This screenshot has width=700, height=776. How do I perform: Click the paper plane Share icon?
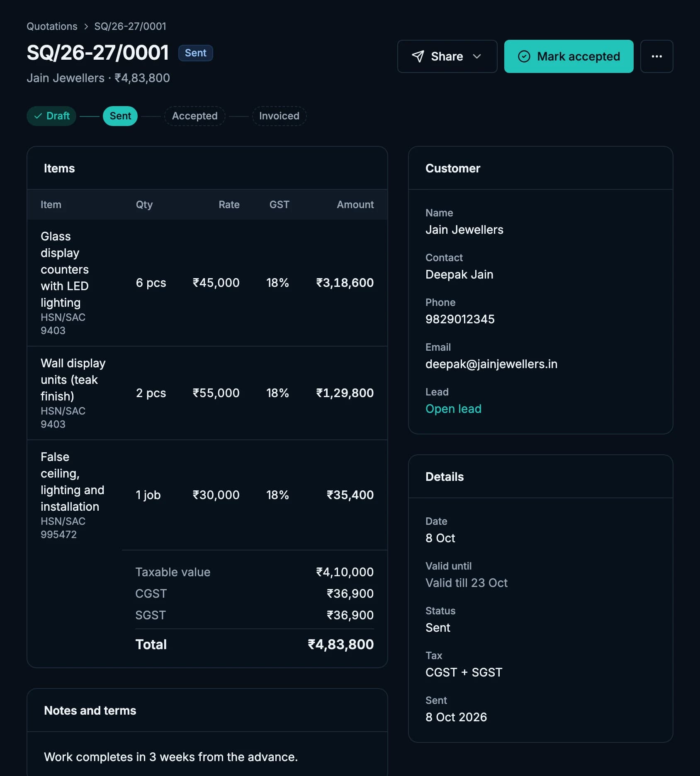click(418, 56)
